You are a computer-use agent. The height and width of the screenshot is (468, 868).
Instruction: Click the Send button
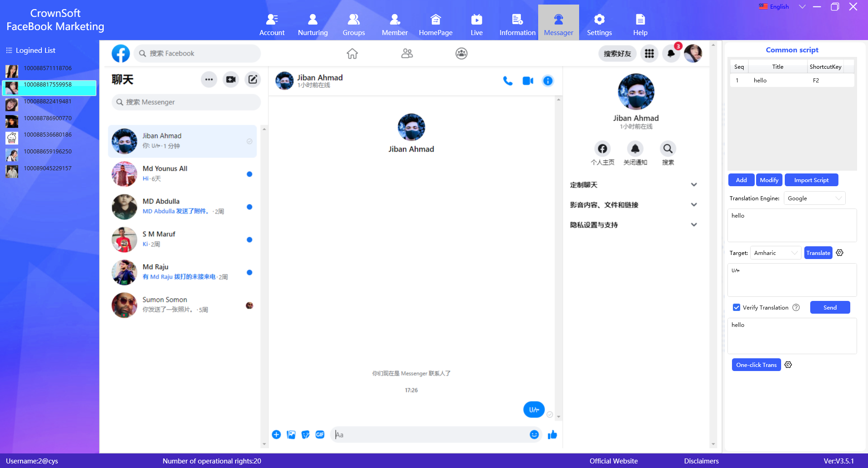pos(830,307)
